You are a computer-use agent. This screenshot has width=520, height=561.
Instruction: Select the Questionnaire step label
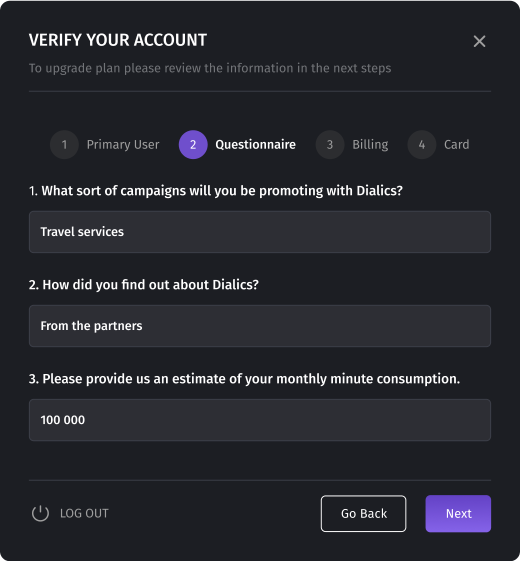pyautogui.click(x=256, y=145)
